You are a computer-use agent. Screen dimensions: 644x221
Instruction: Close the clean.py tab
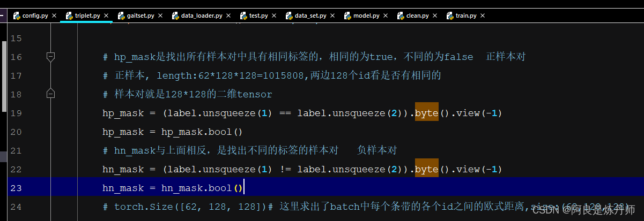pos(434,16)
